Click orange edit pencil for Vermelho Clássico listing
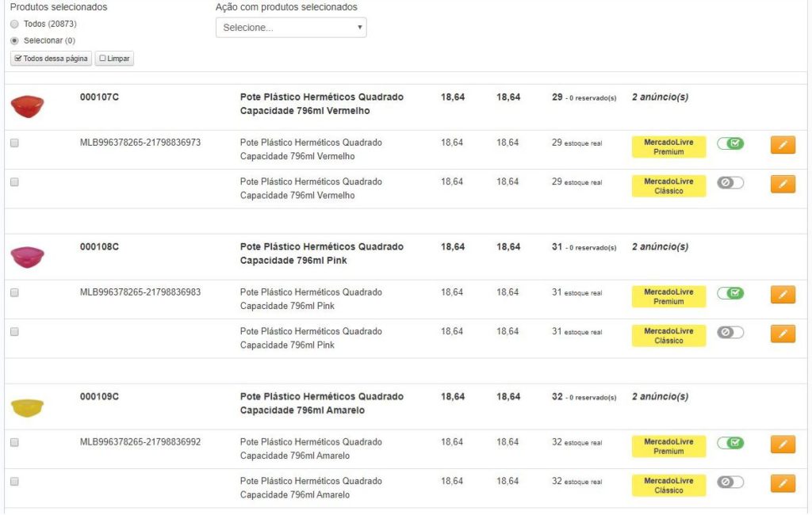Image resolution: width=812 pixels, height=515 pixels. [783, 184]
